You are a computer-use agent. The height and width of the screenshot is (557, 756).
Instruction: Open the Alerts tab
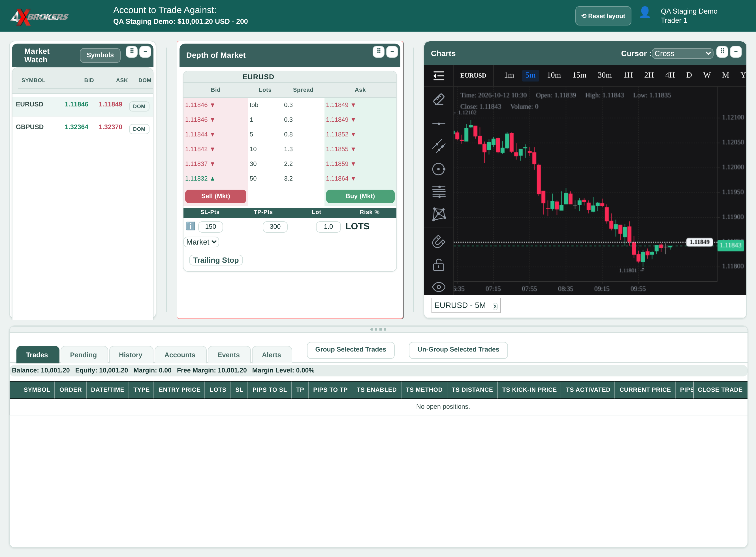(x=272, y=355)
